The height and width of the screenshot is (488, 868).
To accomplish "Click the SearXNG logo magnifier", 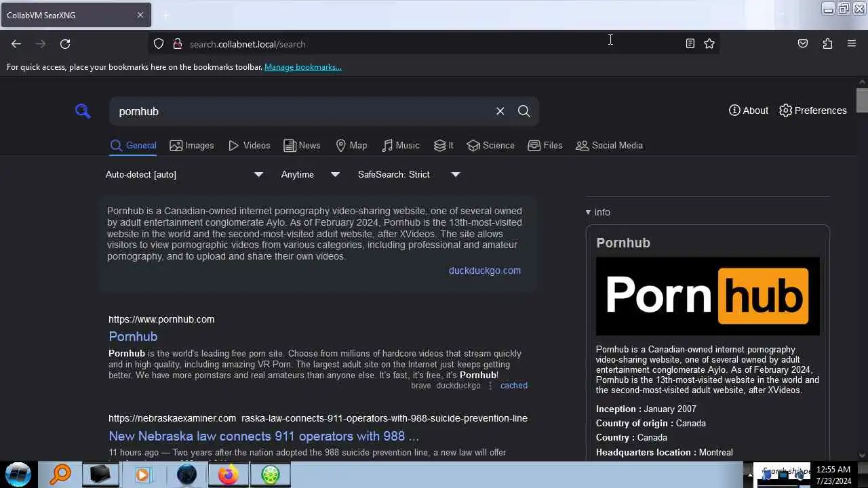I will pos(83,110).
